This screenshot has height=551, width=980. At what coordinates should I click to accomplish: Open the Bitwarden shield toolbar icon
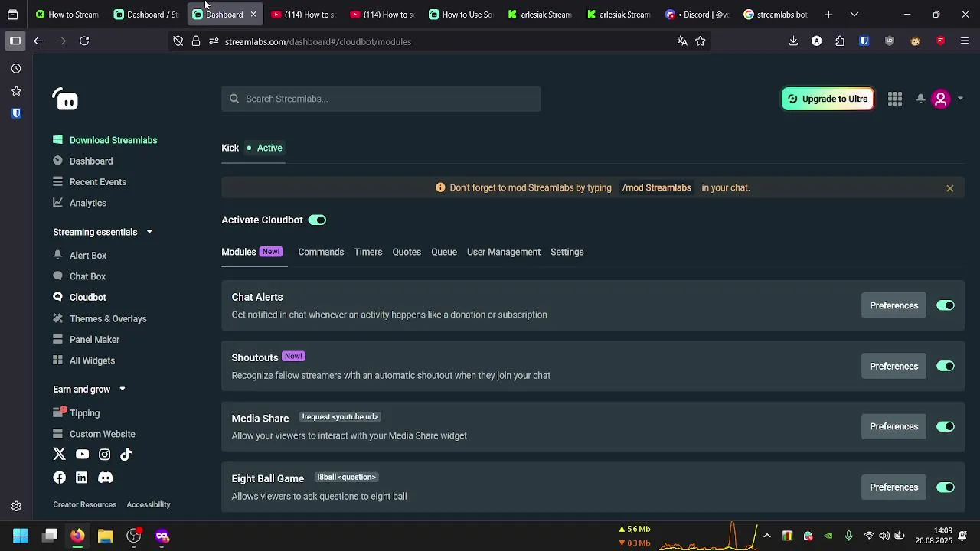coord(864,41)
